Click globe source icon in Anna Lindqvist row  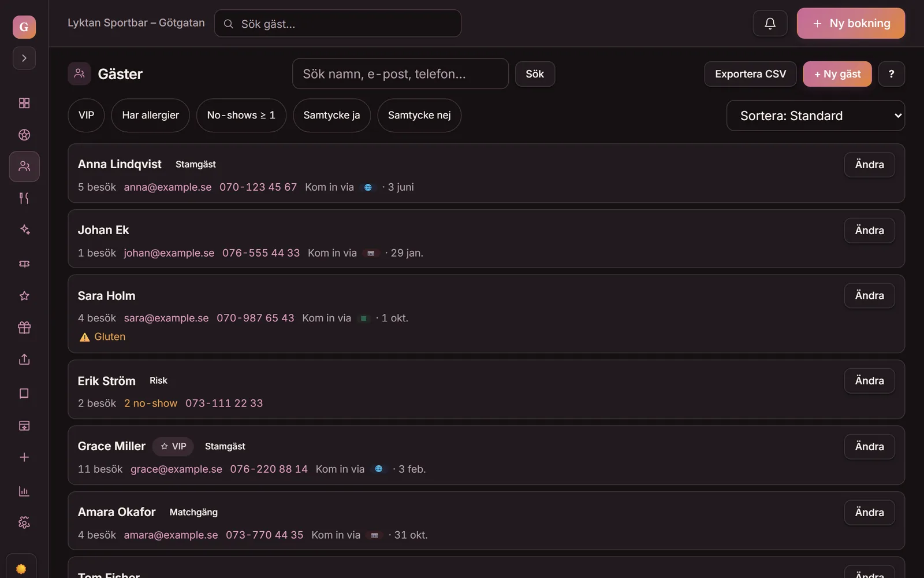tap(368, 187)
